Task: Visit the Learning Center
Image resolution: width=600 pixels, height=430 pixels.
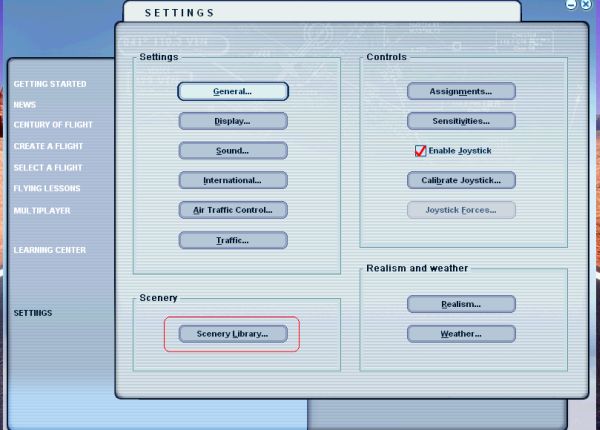Action: click(50, 250)
